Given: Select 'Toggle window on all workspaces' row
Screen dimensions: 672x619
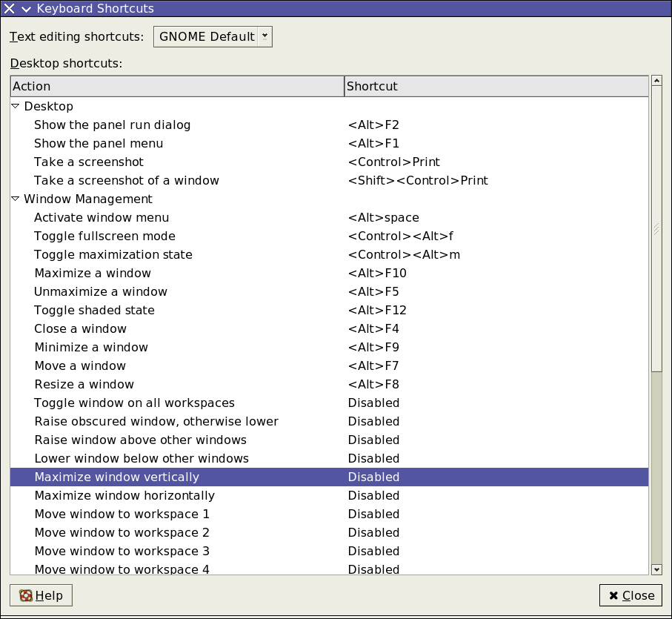Looking at the screenshot, I should [329, 403].
